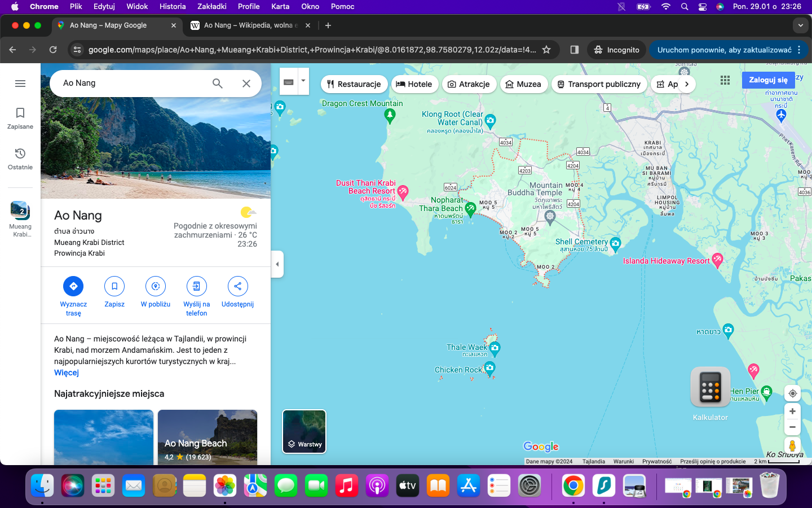Open the Więcej link in the description
The width and height of the screenshot is (812, 508).
[x=66, y=373]
